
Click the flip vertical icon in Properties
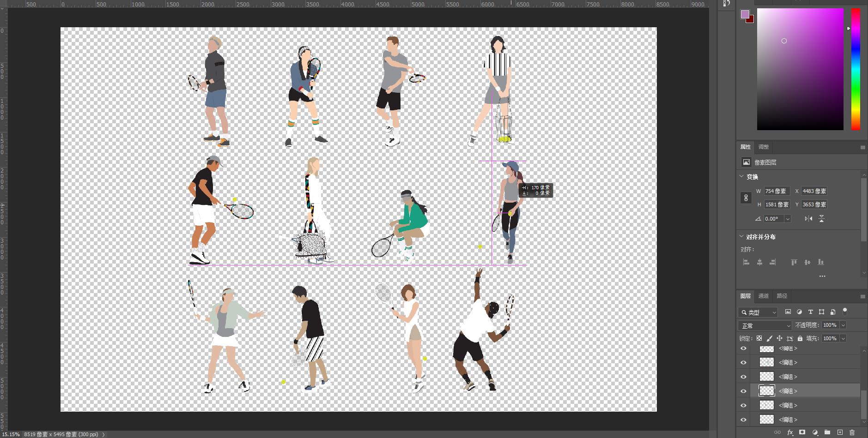821,219
